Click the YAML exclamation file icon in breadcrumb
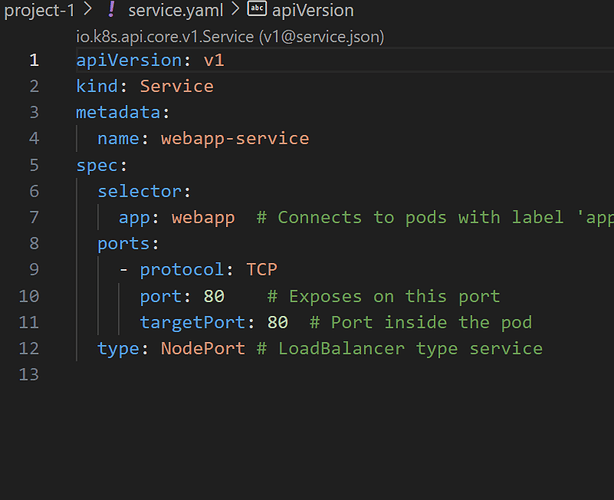614x500 pixels. tap(109, 10)
